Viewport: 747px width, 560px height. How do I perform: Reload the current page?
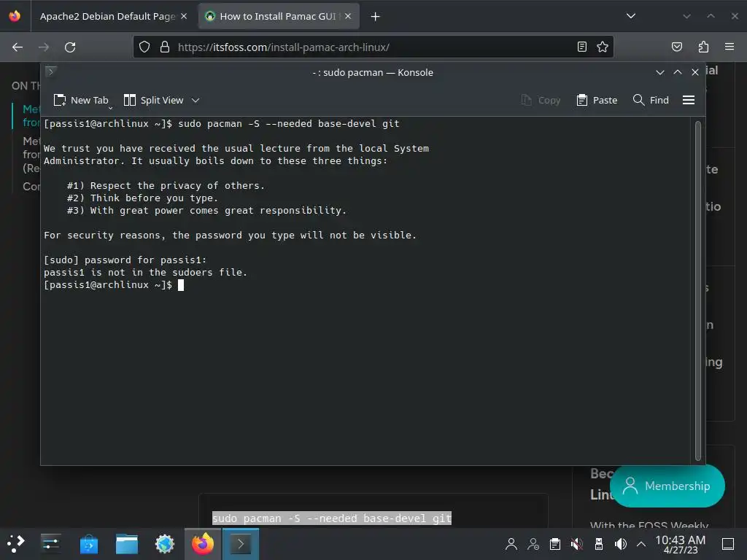[70, 47]
